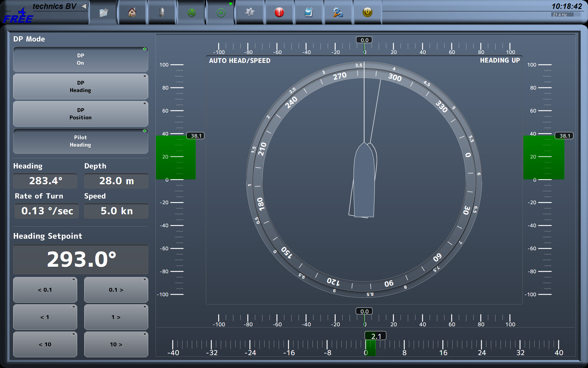Click the bottom speed scale at 2.1 marker
The image size is (588, 368).
(375, 336)
